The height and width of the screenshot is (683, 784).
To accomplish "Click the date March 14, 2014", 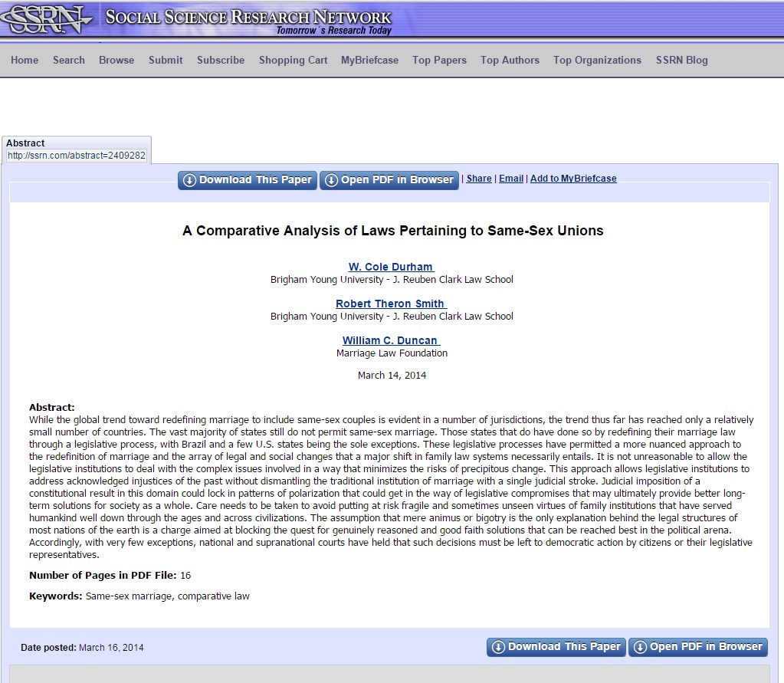I will (392, 376).
